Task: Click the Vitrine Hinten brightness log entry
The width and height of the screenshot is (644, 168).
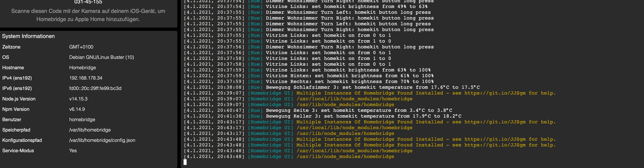Action: click(x=350, y=76)
